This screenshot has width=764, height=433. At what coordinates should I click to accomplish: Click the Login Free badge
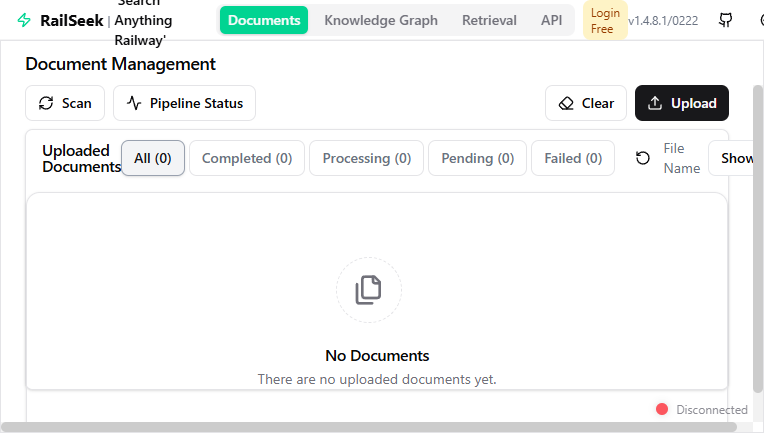(x=604, y=20)
